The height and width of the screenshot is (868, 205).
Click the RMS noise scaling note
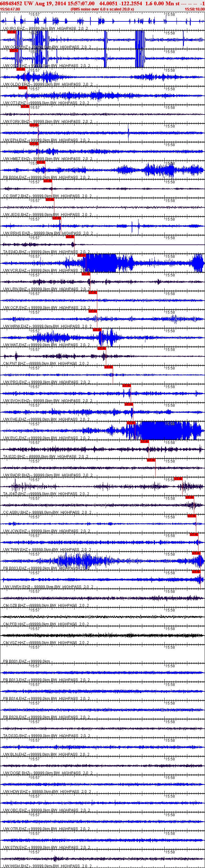pos(102,9)
